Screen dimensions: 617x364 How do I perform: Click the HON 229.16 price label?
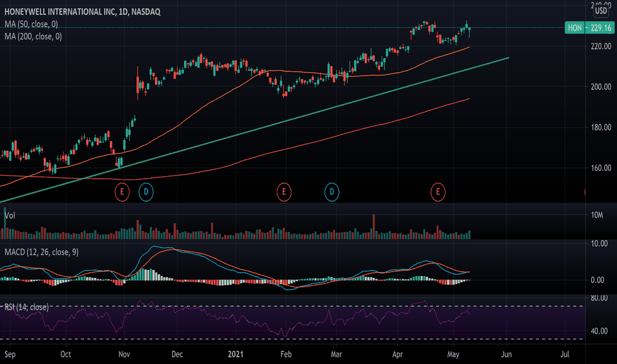pyautogui.click(x=589, y=28)
